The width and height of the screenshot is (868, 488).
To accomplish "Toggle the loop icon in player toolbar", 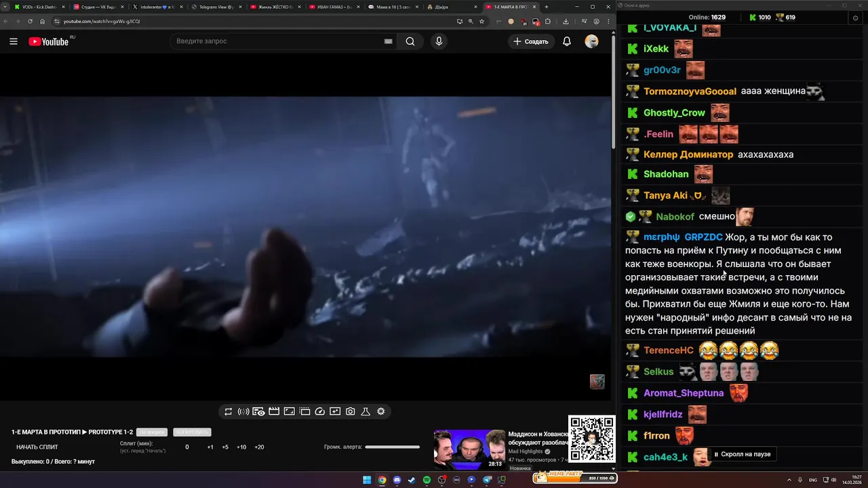I will [x=229, y=411].
